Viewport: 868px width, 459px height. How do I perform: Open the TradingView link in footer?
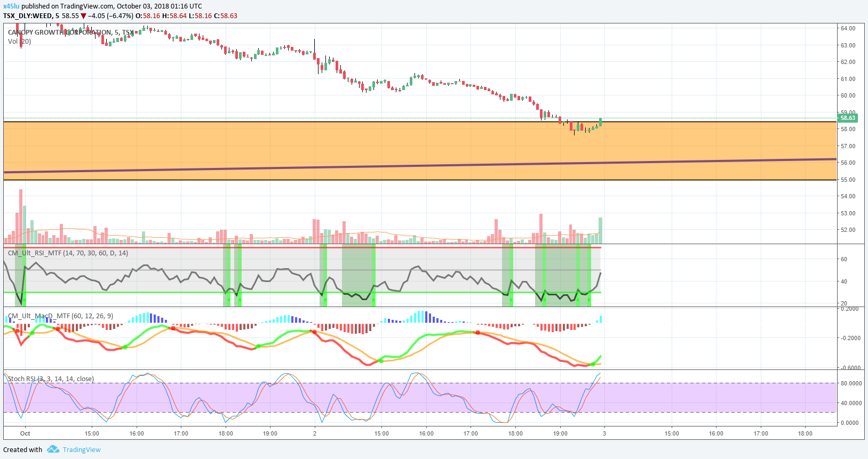[x=82, y=449]
